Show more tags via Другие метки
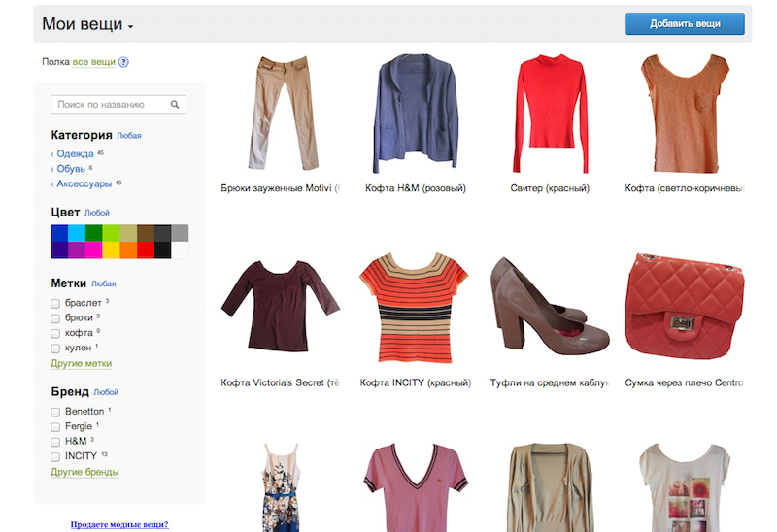This screenshot has width=777, height=532. 82,364
